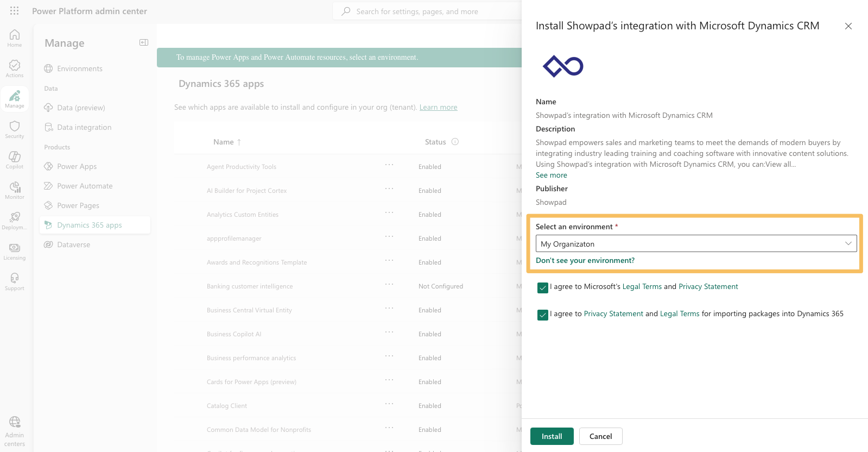
Task: Collapse the Manage navigation pane
Action: tap(144, 42)
